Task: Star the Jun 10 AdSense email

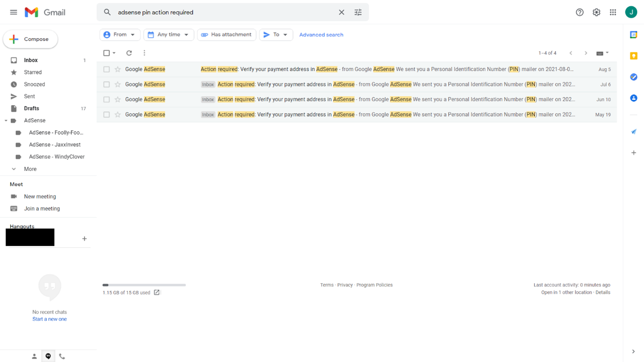Action: 118,99
